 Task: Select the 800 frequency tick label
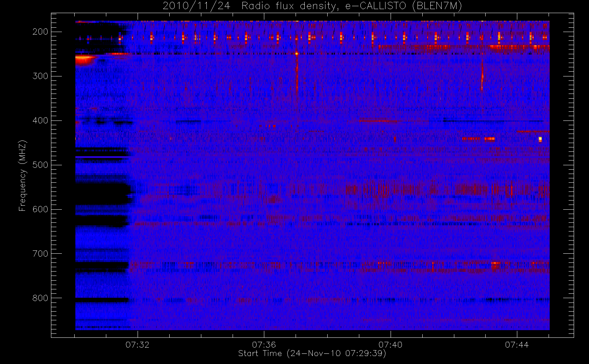tap(40, 298)
